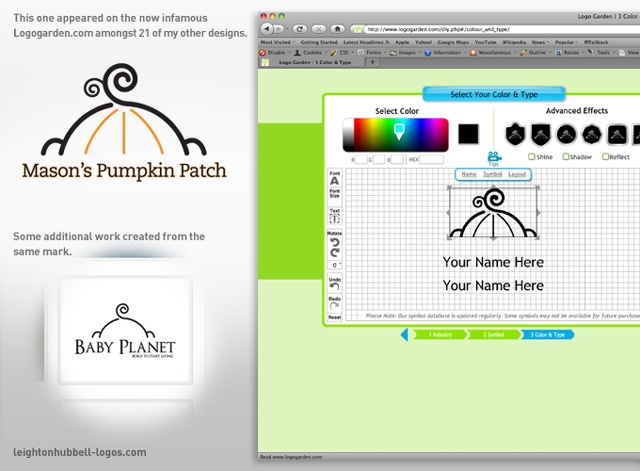Open the Google Maps bookmark
Image resolution: width=640 pixels, height=471 pixels.
point(453,42)
